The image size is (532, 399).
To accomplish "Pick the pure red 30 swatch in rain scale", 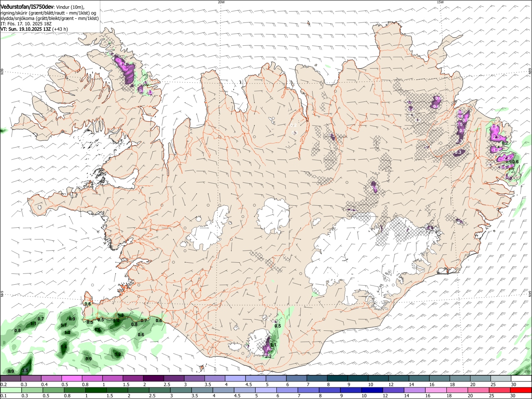I will (x=520, y=390).
